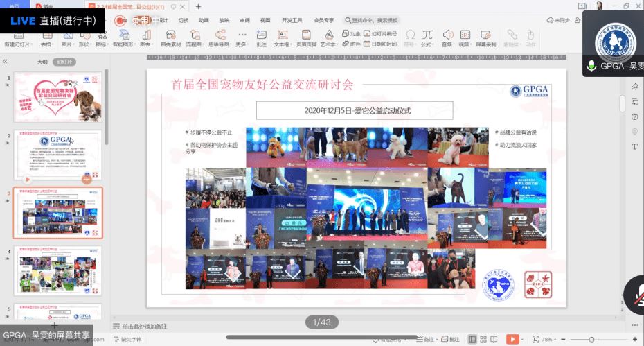Select slide 4 thumbnail
The width and height of the screenshot is (644, 346).
pos(58,270)
